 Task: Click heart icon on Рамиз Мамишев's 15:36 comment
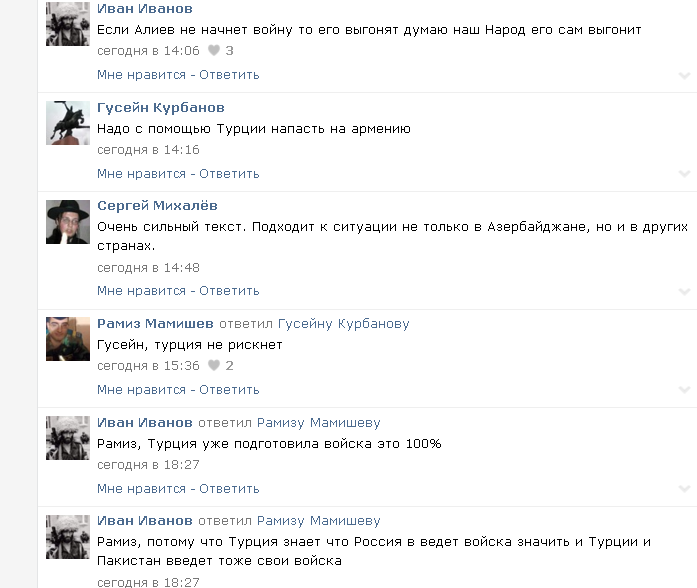point(214,365)
